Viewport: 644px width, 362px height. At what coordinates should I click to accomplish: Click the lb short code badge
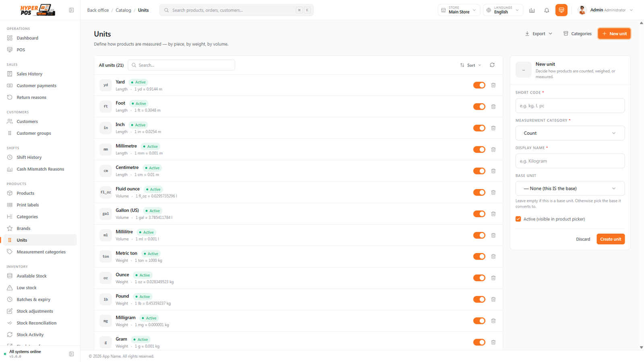(105, 299)
